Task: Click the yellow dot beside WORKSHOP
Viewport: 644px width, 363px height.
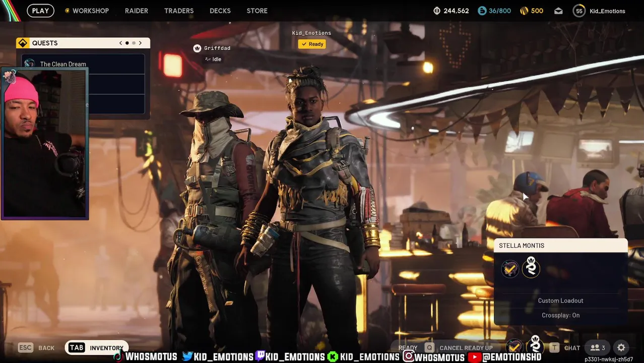Action: click(67, 11)
